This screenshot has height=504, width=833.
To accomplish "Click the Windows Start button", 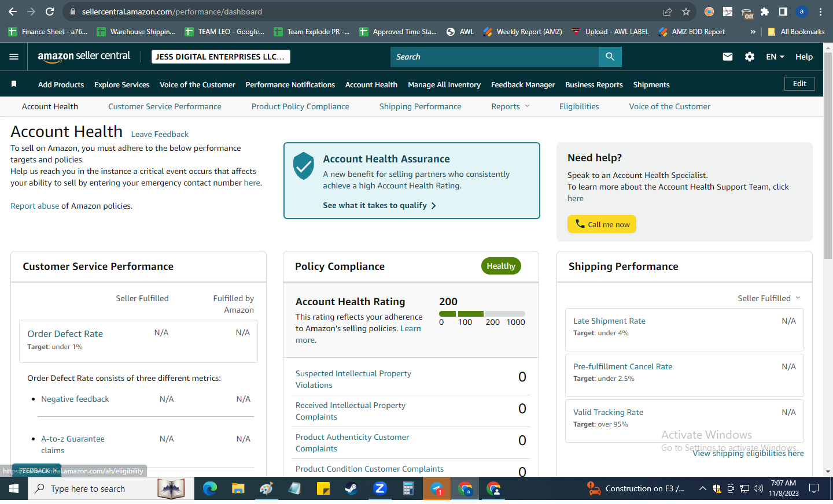I will pyautogui.click(x=14, y=489).
